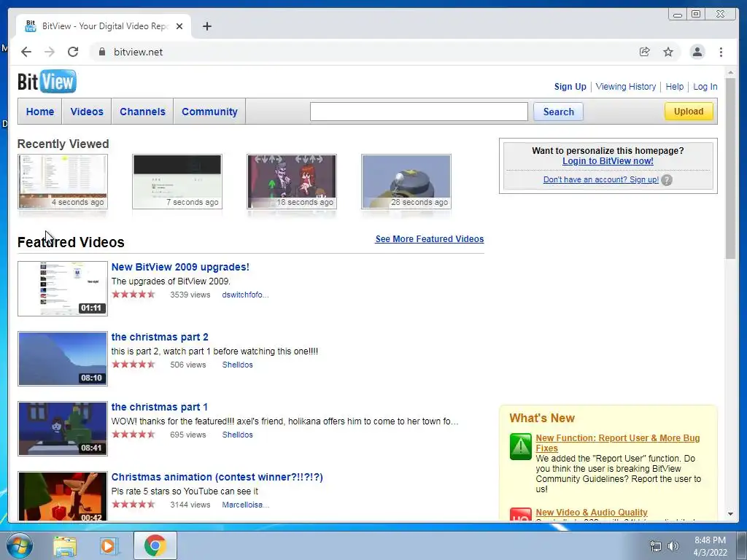
Task: Rate New BitView 2009 upgrades! stars
Action: coord(133,295)
